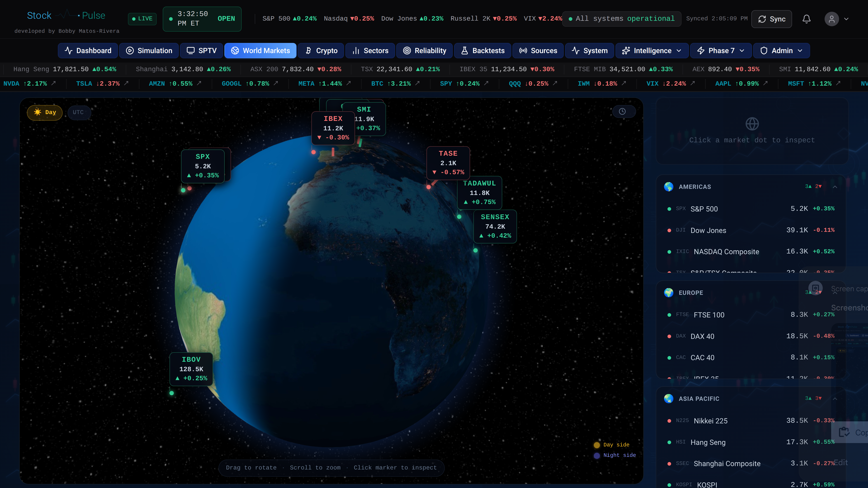Open the Sources page
This screenshot has height=488, width=868.
point(538,51)
